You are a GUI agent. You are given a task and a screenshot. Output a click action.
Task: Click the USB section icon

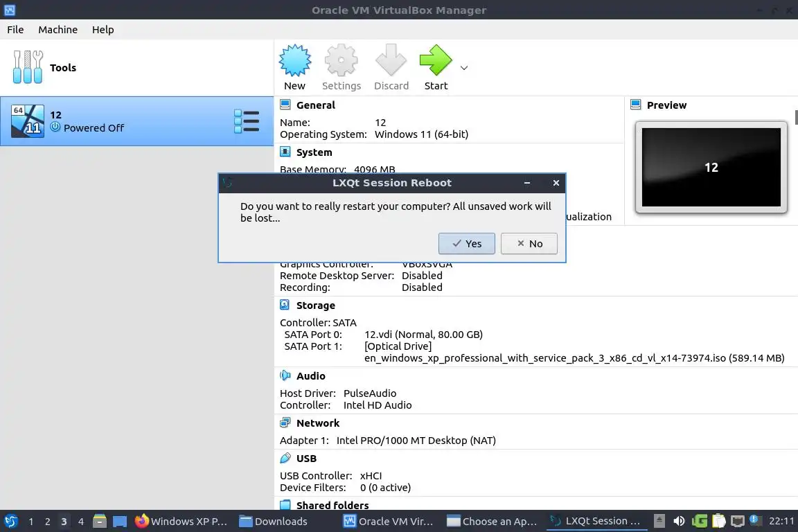[285, 458]
